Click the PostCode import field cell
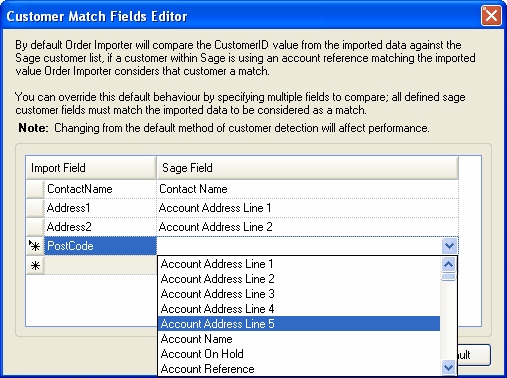Image resolution: width=507 pixels, height=378 pixels. (x=100, y=246)
